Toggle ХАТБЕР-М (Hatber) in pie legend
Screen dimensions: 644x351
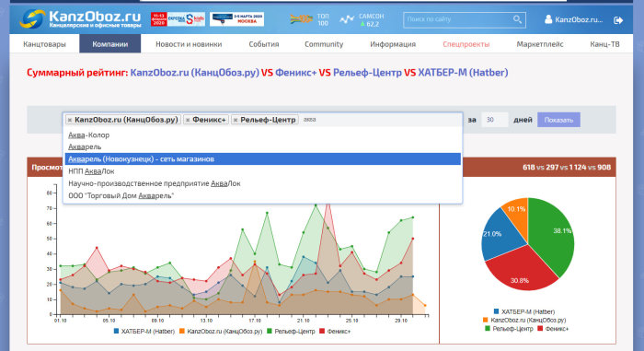pyautogui.click(x=524, y=311)
